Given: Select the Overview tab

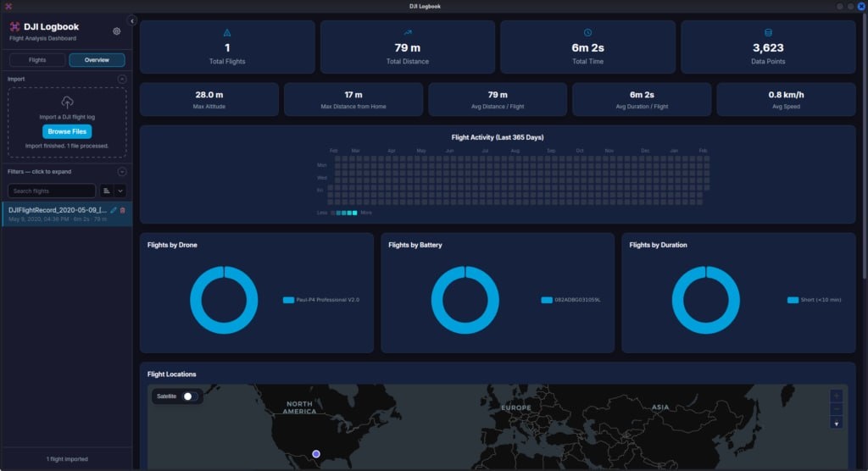Looking at the screenshot, I should point(97,60).
